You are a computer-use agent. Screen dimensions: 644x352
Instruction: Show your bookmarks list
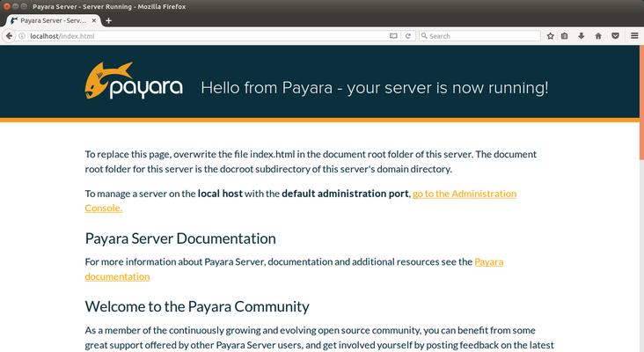coord(566,36)
